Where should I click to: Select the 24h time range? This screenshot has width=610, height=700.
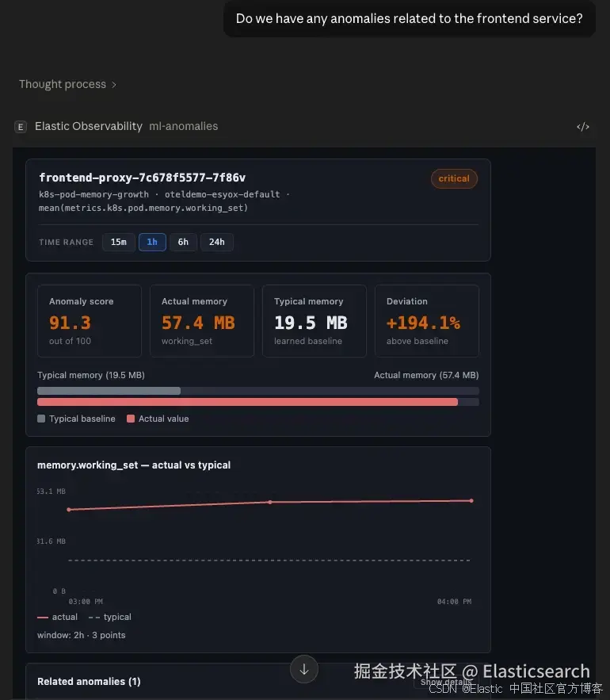pos(216,242)
